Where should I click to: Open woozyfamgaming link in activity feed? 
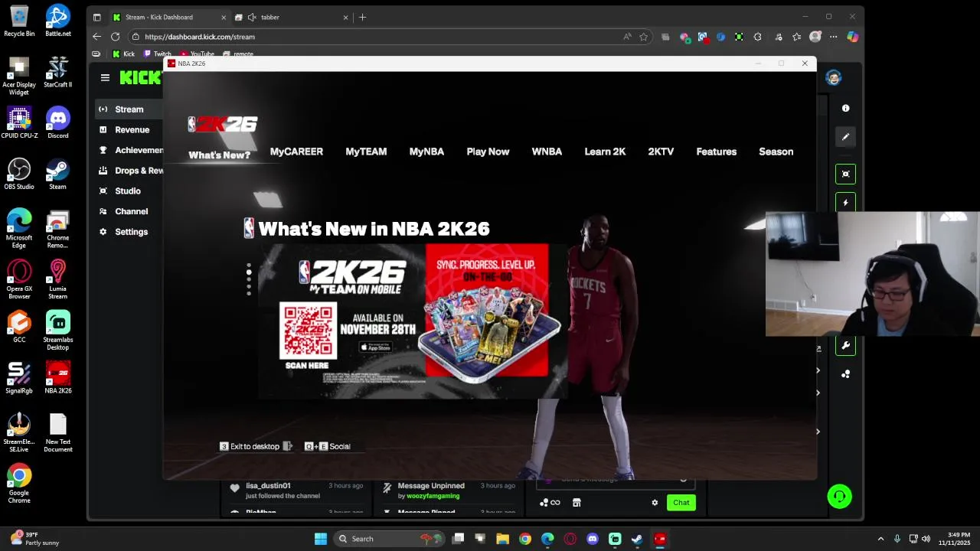tap(433, 496)
